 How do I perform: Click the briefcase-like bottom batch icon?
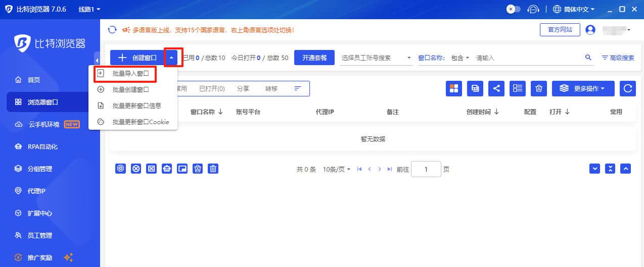167,169
